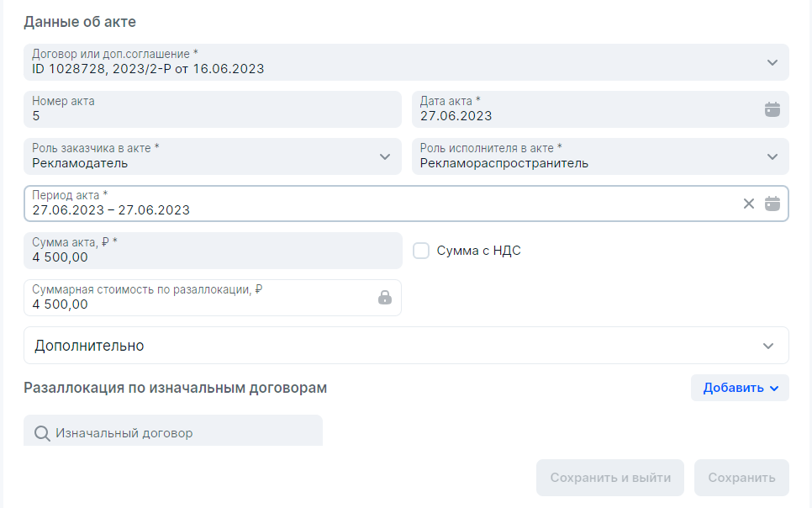Click the Дата акта date value
The height and width of the screenshot is (508, 812).
(456, 116)
